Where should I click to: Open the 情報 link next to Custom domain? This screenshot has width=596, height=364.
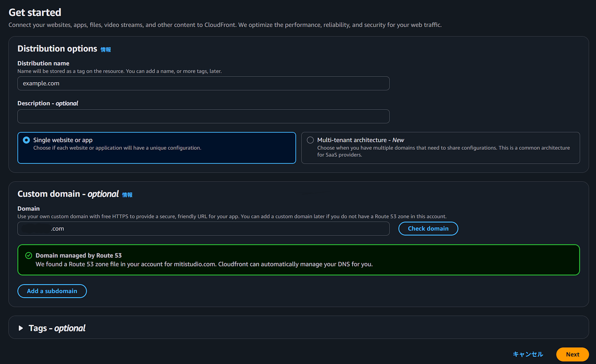(x=127, y=195)
